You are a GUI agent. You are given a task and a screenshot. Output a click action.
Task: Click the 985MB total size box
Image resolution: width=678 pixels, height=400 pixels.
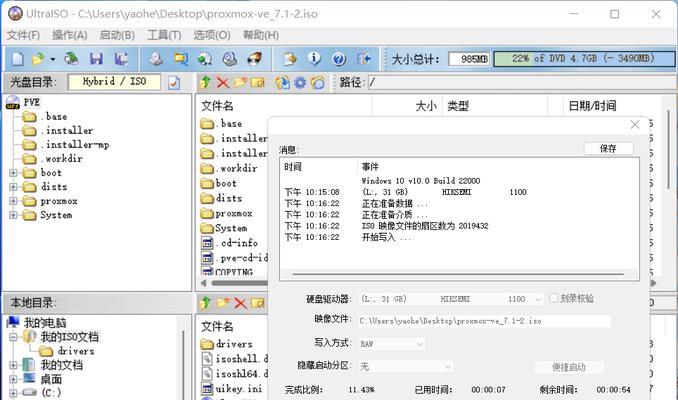pyautogui.click(x=469, y=59)
